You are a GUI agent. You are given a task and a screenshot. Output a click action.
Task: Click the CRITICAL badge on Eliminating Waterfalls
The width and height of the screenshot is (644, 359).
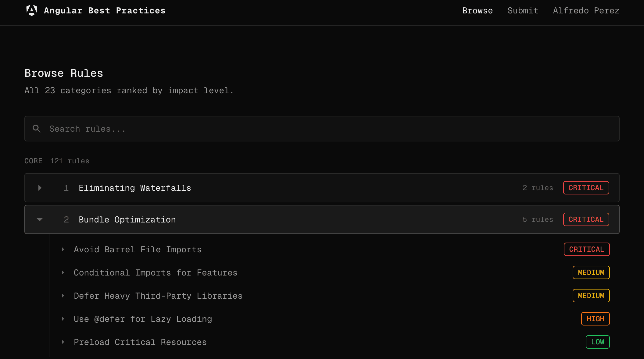586,188
